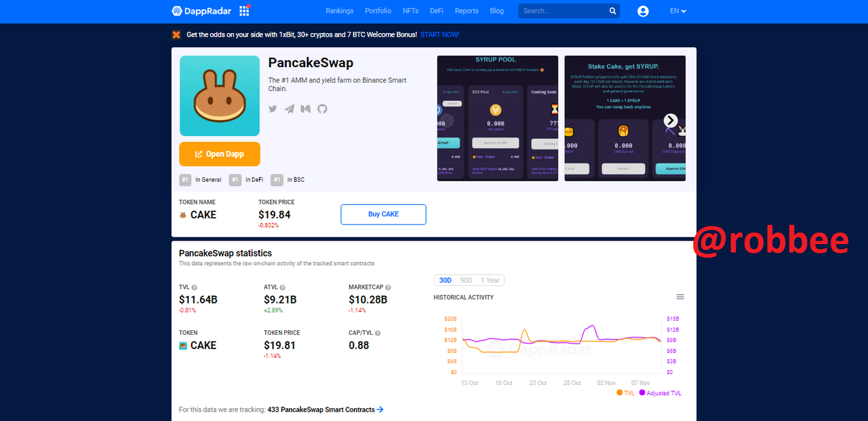Open the 433 PancakeSwap Smart Contracts link
This screenshot has height=421, width=868.
click(325, 409)
